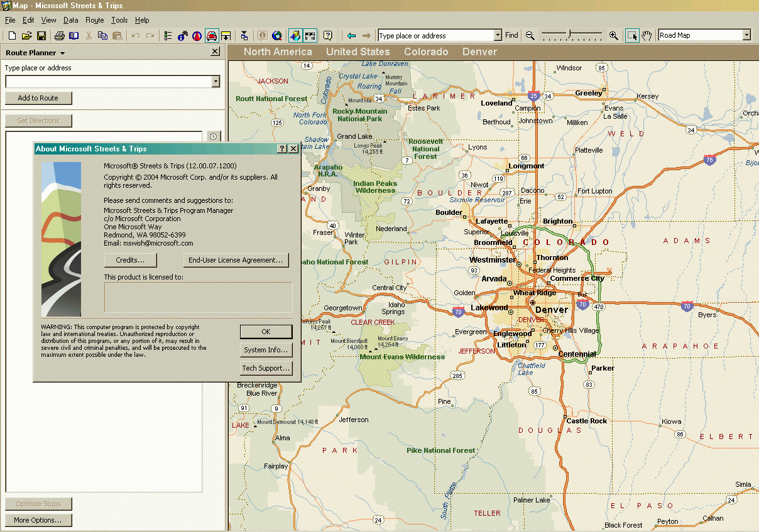This screenshot has height=532, width=759.
Task: Click the forward right arrow icon
Action: click(x=366, y=36)
